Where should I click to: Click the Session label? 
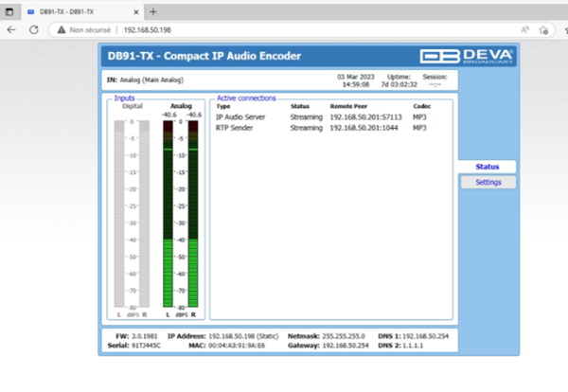click(435, 77)
